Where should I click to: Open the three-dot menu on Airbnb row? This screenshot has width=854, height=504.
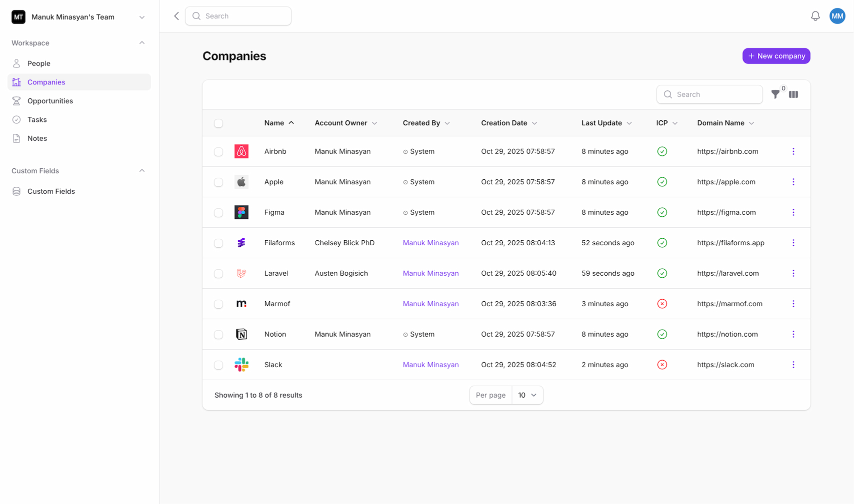click(793, 151)
